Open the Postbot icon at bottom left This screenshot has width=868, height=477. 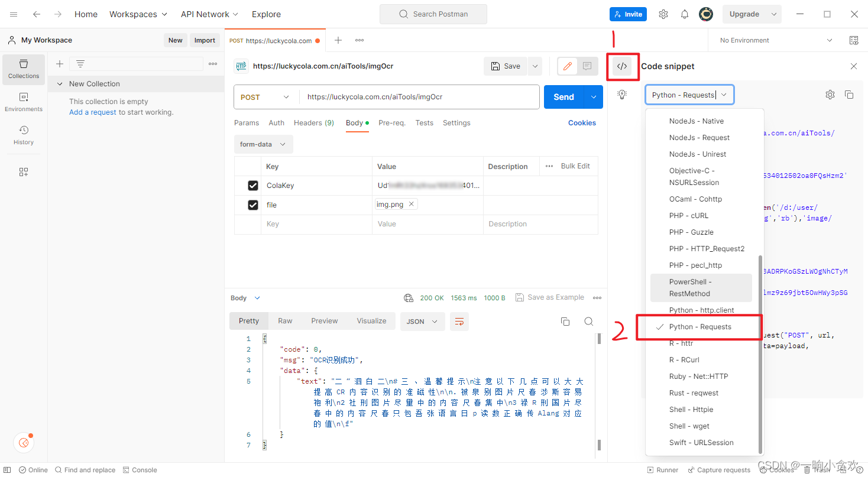pos(24,442)
